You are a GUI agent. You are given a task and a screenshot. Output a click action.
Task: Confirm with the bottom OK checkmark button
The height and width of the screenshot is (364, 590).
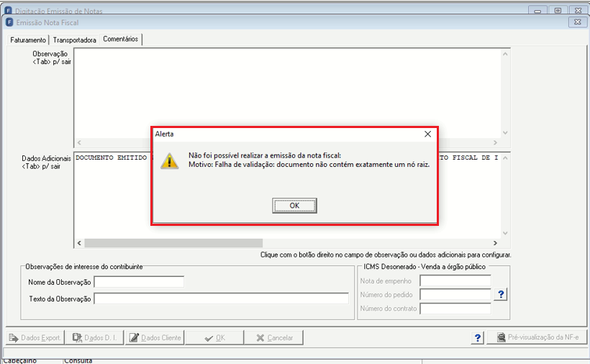[x=214, y=337]
